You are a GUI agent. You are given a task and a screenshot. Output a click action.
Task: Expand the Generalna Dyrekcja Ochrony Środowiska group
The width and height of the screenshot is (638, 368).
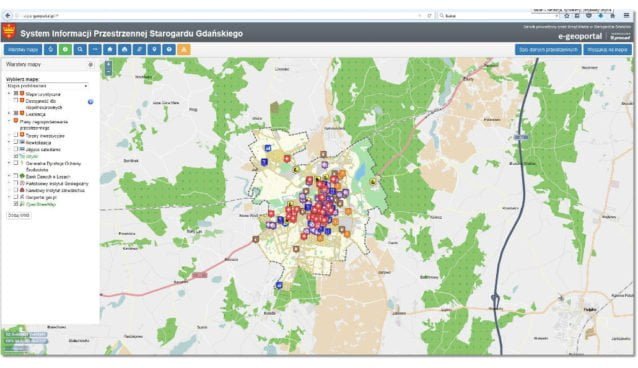pos(9,163)
